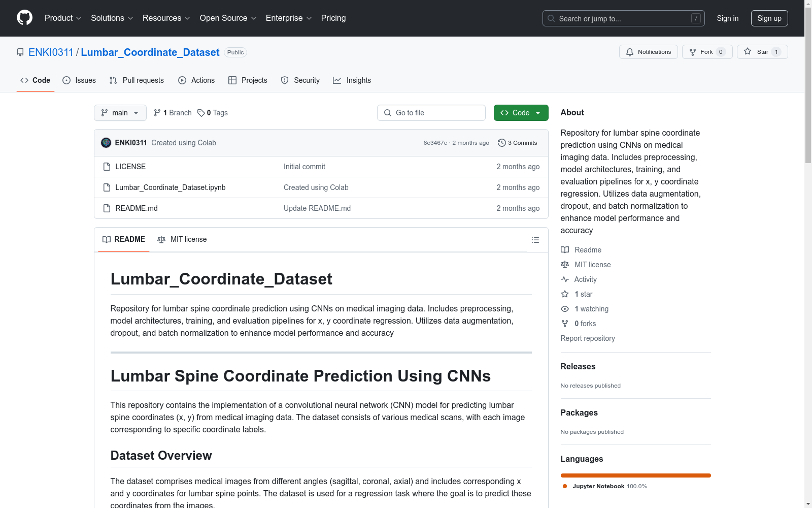Image resolution: width=812 pixels, height=508 pixels.
Task: Open the LICENSE file
Action: coord(130,167)
